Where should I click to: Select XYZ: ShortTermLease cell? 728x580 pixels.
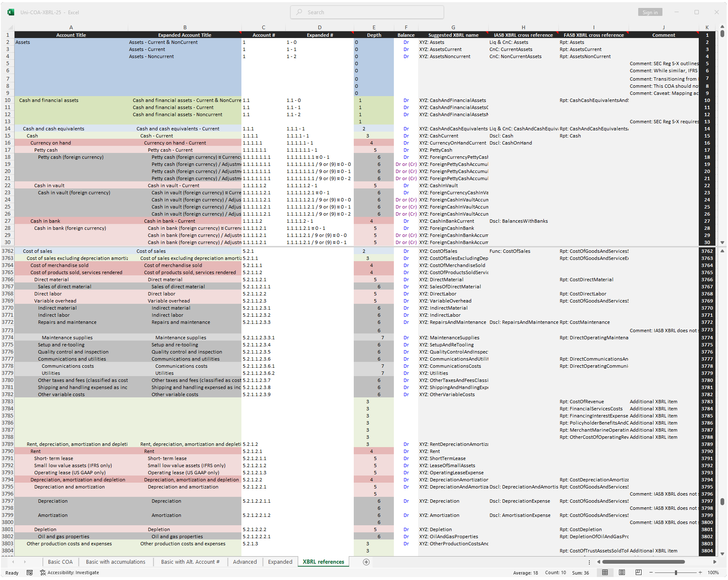(x=453, y=458)
